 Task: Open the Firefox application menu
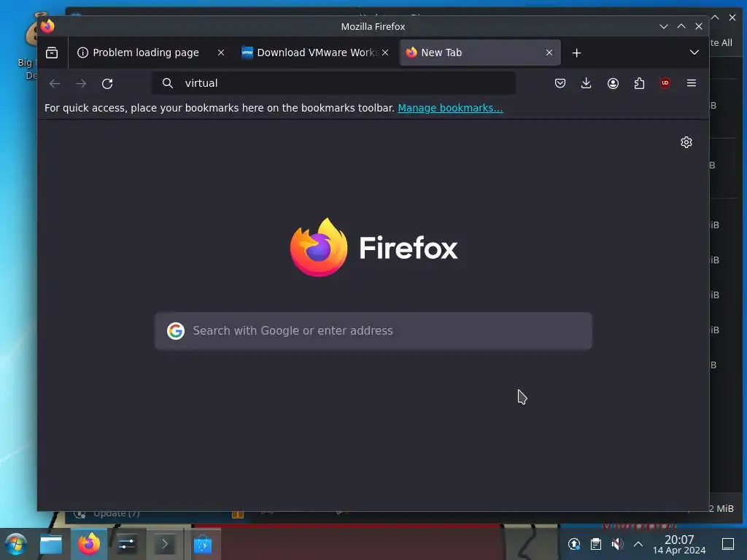tap(692, 84)
